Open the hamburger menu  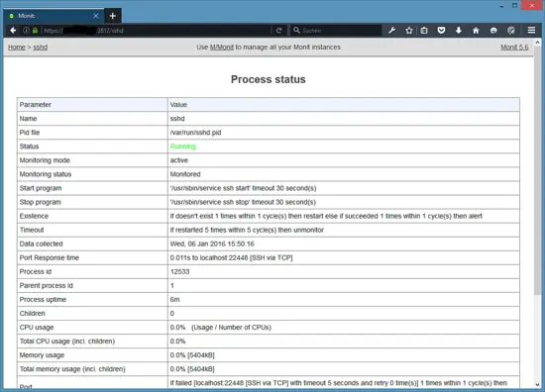pos(531,31)
